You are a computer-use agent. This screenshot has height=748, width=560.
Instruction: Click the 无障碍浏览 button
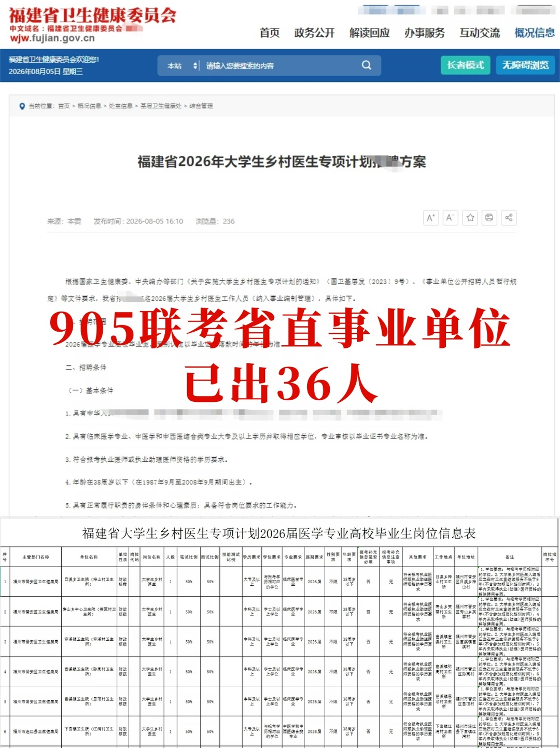point(525,65)
